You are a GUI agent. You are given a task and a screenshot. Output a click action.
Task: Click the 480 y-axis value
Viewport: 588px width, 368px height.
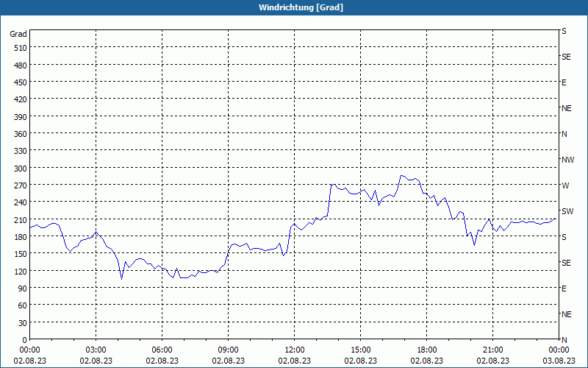click(21, 66)
